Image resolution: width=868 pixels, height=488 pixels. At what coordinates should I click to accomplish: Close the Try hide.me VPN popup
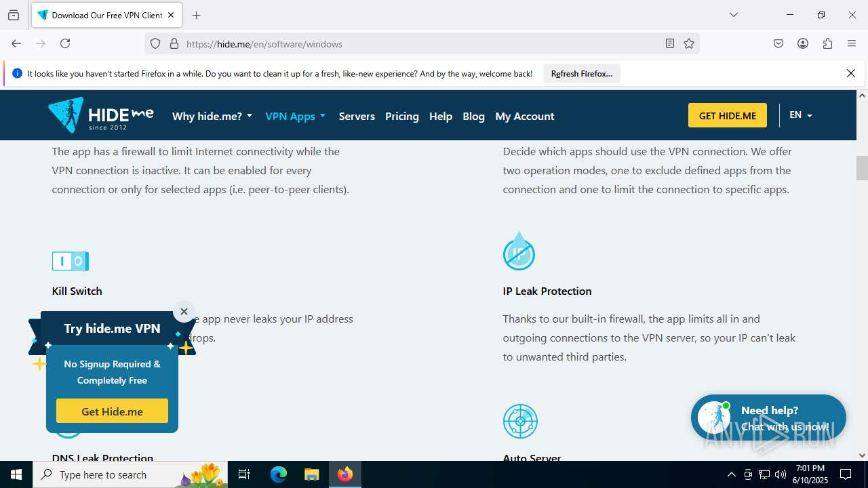tap(184, 312)
